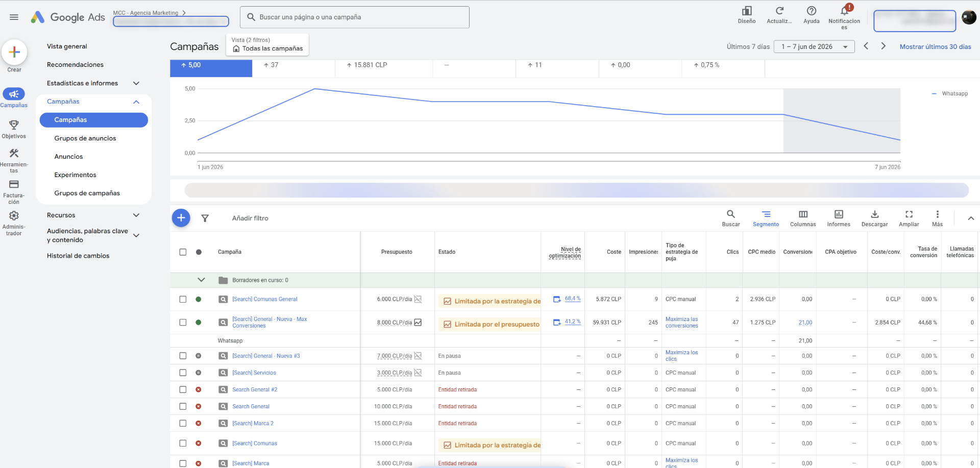Click the 68,4 % optimization score

[573, 299]
